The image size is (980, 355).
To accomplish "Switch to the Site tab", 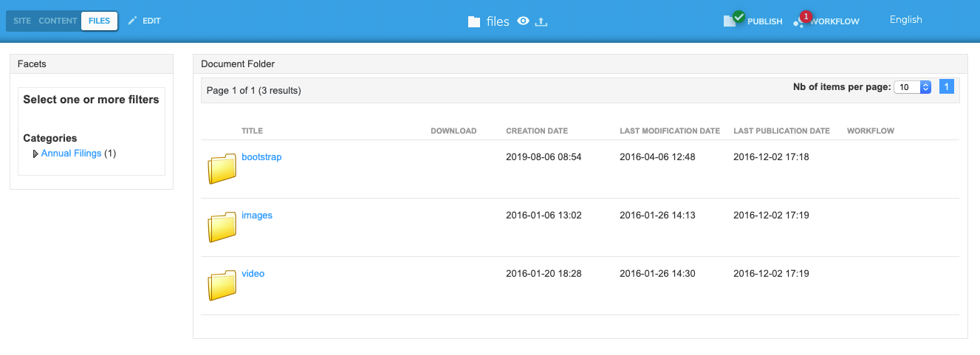I will (22, 21).
